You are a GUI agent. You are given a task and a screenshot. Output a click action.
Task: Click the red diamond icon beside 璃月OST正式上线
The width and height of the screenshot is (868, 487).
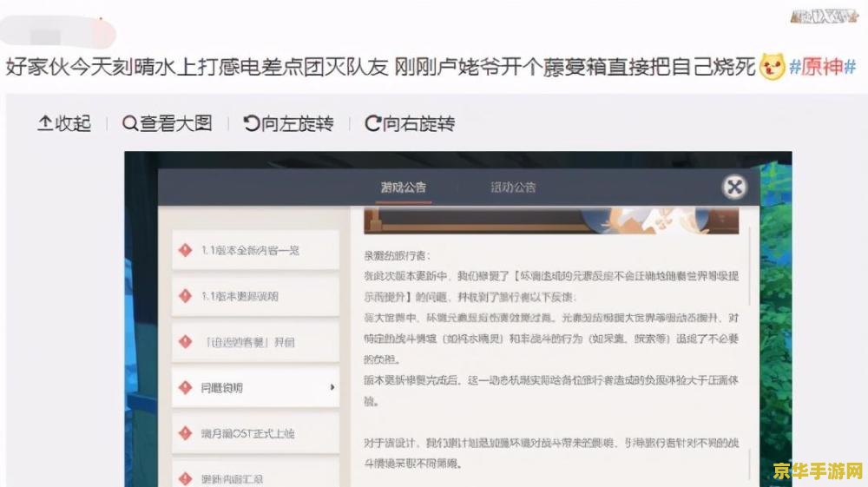(x=185, y=433)
